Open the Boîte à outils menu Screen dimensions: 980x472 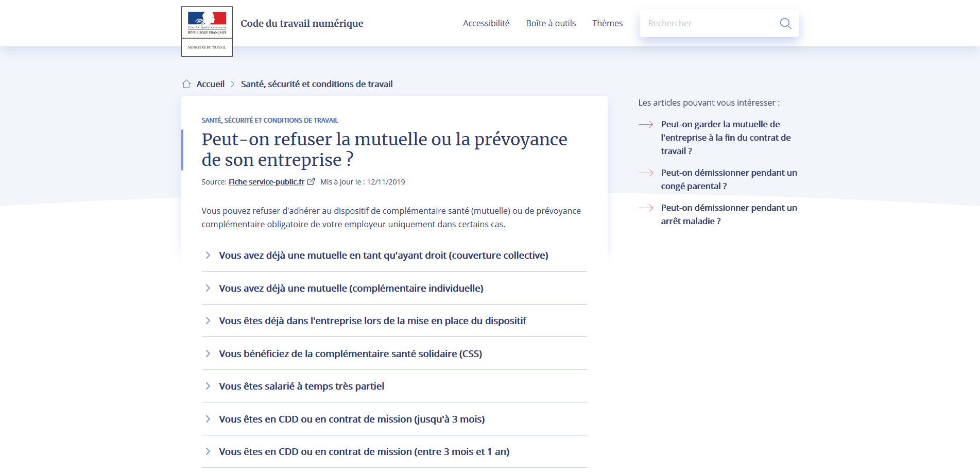(551, 23)
